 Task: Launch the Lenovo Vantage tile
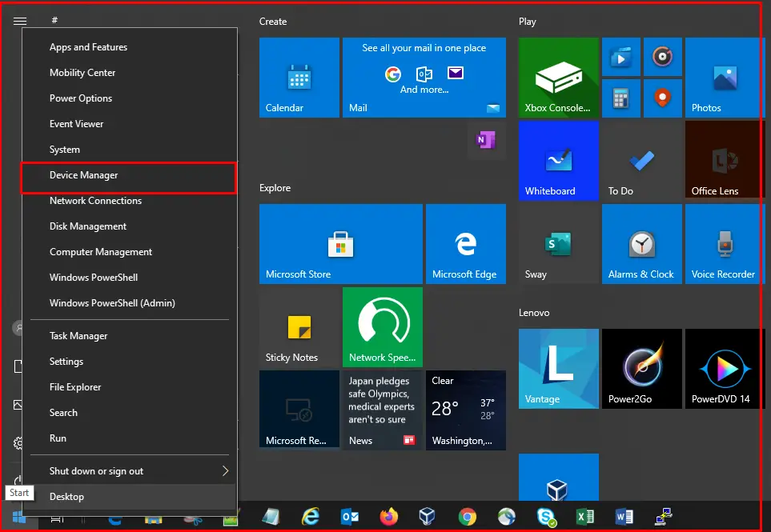pos(559,369)
